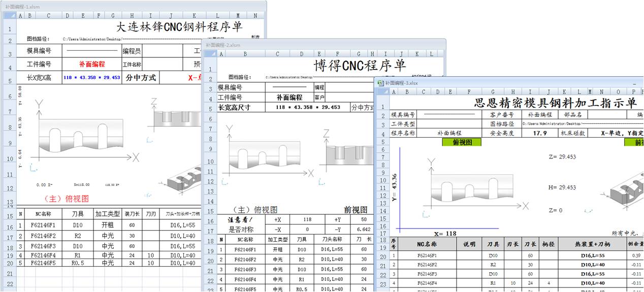Click red 补面编程 cell in 补面编程-1.xlsm

92,64
